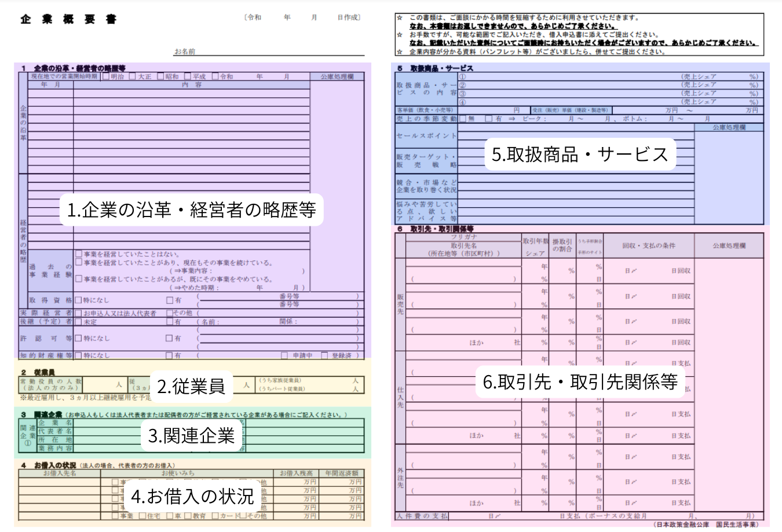782x532 pixels.
Task: Tick 登録済 checkbox in 知的財産権等 row
Action: 324,355
